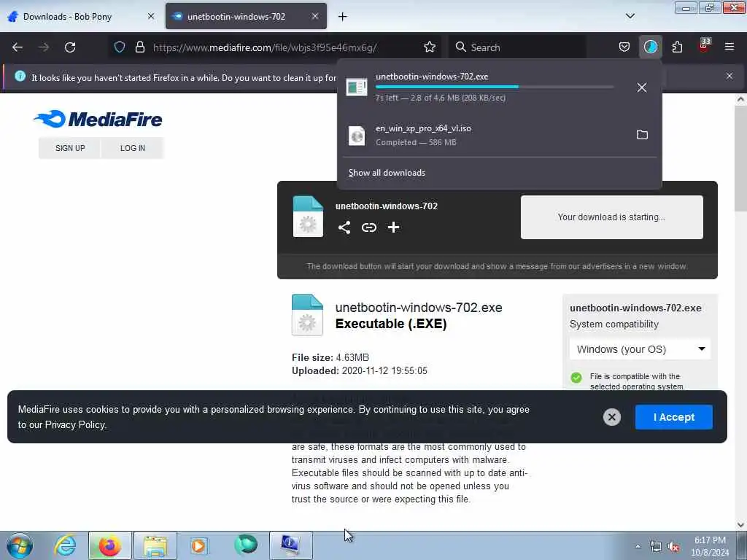Viewport: 747px width, 560px height.
Task: Open the list all tabs chevron
Action: click(630, 16)
